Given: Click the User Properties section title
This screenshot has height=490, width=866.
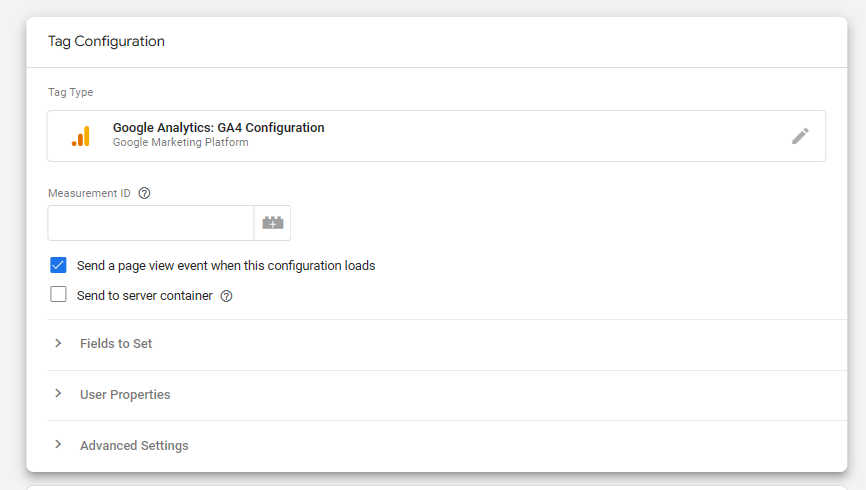Looking at the screenshot, I should pos(125,394).
